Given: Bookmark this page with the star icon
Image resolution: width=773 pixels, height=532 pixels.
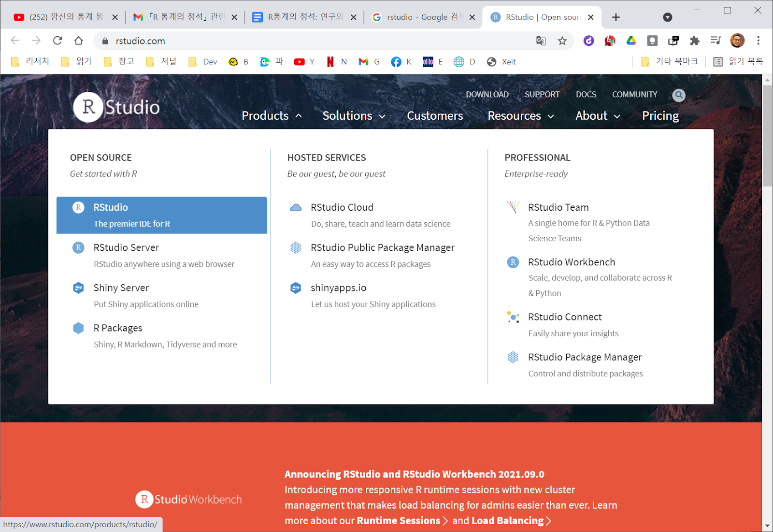Looking at the screenshot, I should (x=562, y=41).
